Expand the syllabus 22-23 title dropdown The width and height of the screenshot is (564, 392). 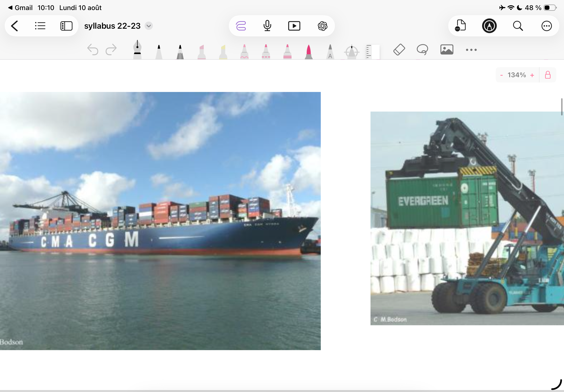tap(149, 26)
